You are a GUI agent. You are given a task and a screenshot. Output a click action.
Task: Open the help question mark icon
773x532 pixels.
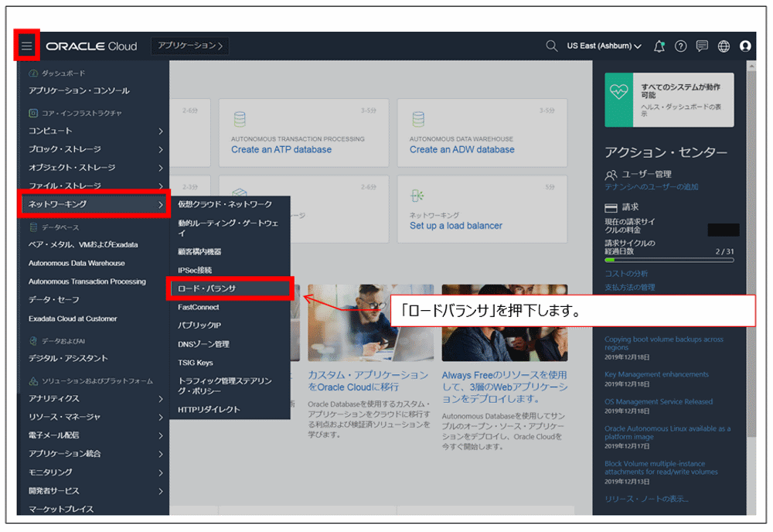click(x=680, y=46)
